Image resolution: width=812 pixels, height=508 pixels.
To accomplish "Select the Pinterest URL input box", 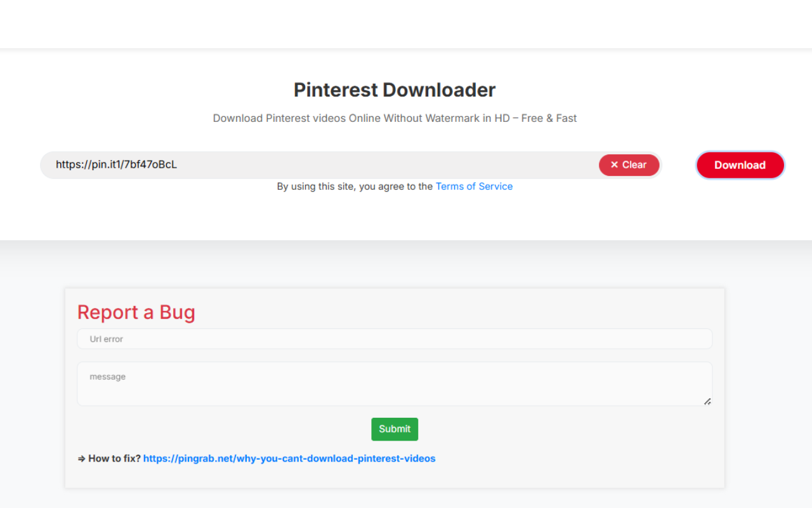I will tap(317, 164).
